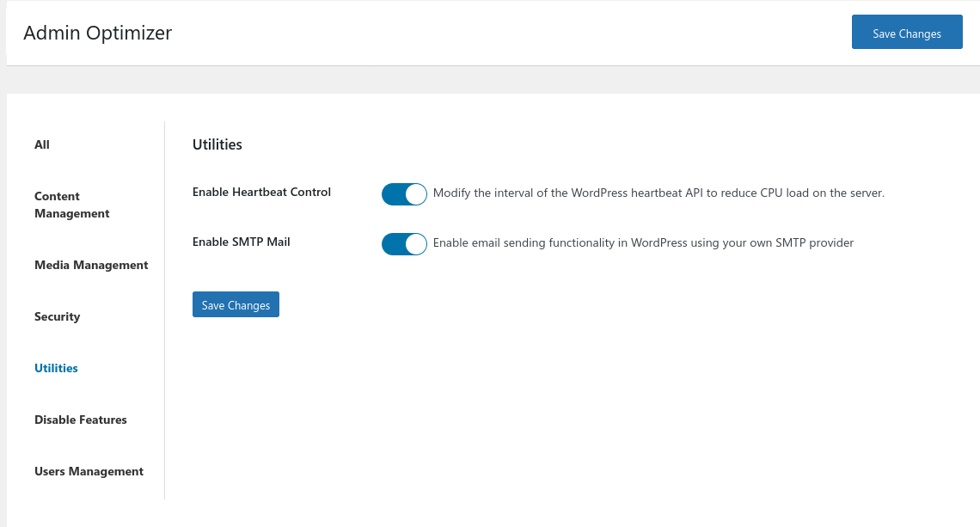Switch to the Content Management tab

pos(72,205)
